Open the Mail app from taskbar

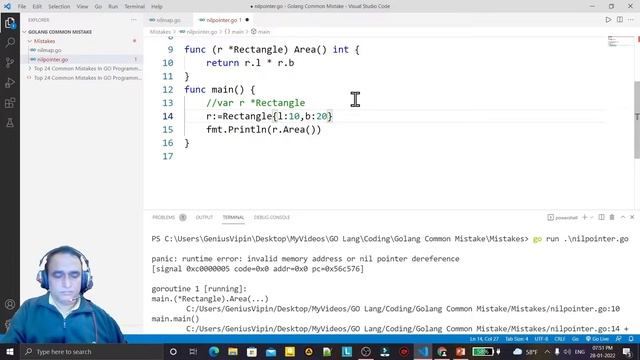point(271,351)
